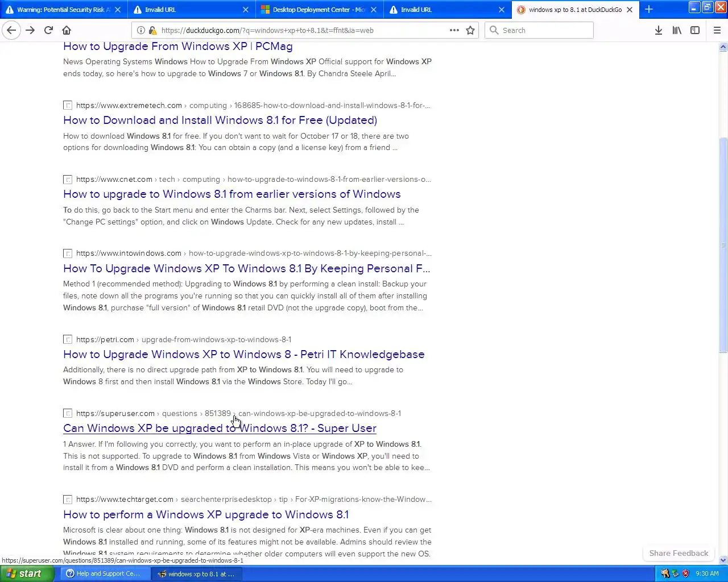Viewport: 728px width, 582px height.
Task: Focus the Firefox Search box
Action: [539, 30]
